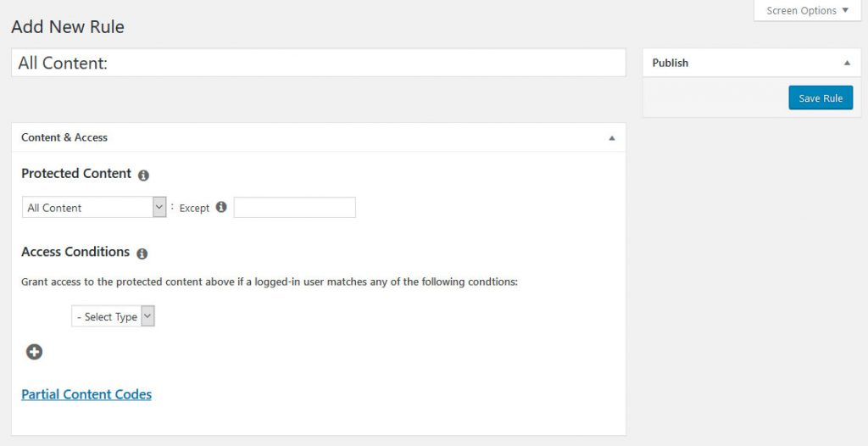This screenshot has height=446, width=868.
Task: Click the Except input field
Action: pos(294,208)
